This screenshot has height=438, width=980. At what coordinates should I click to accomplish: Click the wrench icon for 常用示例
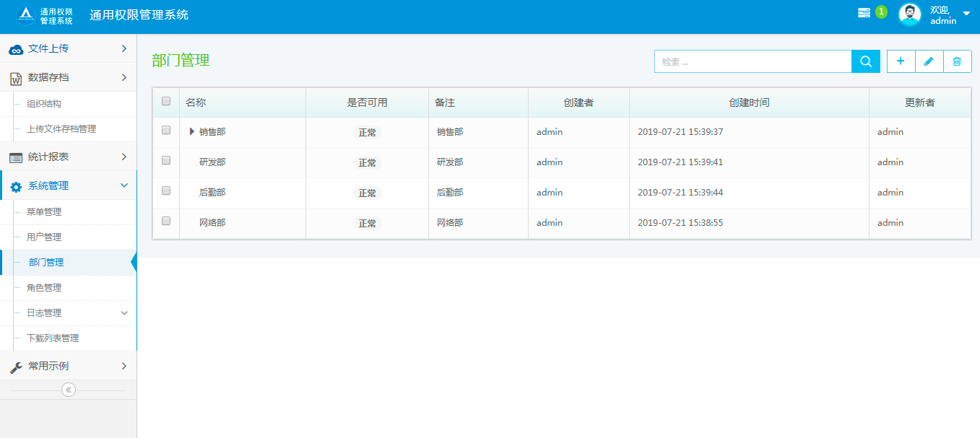[x=16, y=367]
